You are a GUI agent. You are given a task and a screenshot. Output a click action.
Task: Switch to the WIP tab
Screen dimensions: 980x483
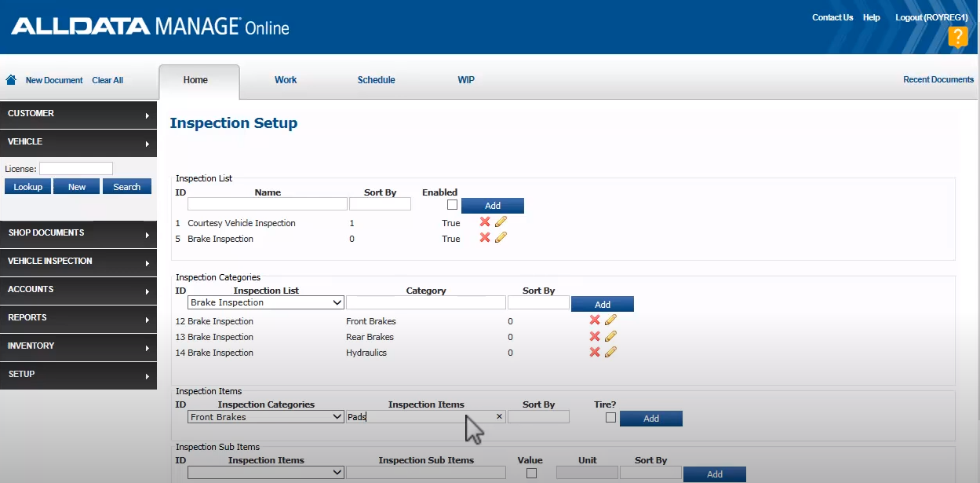(466, 80)
